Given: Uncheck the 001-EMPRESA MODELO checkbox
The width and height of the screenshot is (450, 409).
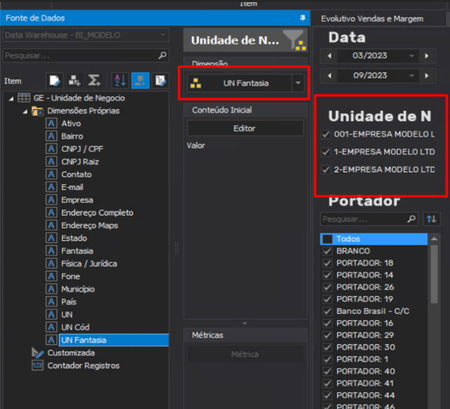Looking at the screenshot, I should pos(326,134).
